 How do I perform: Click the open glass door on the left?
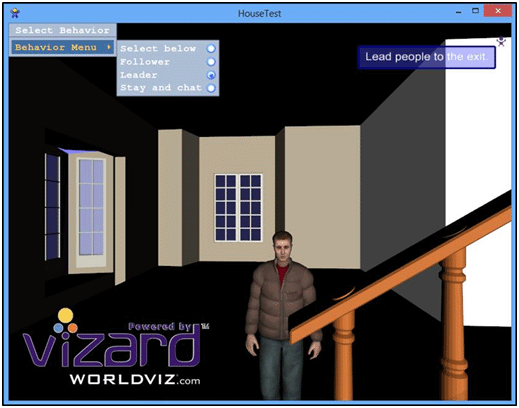coord(91,212)
